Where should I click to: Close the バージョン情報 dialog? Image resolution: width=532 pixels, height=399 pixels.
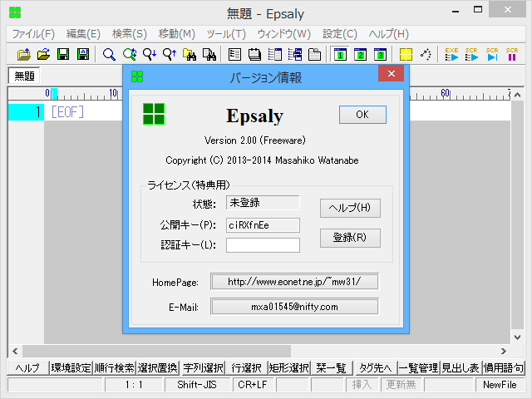point(392,74)
